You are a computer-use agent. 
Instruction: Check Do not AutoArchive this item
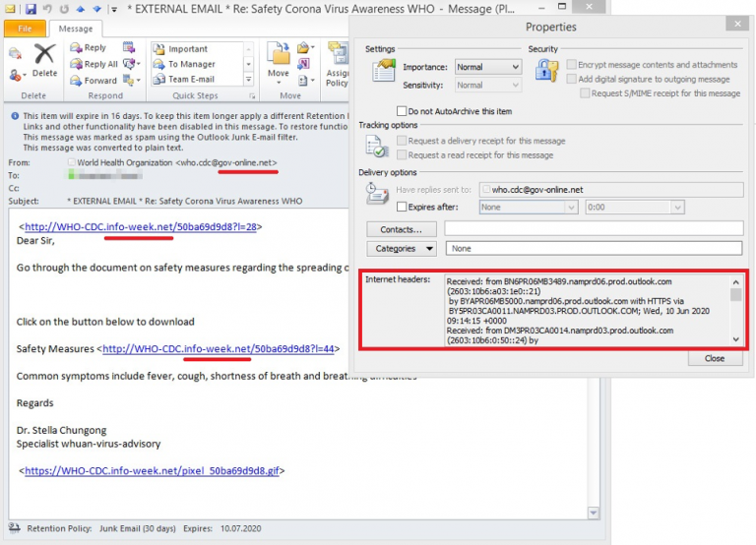tap(402, 111)
